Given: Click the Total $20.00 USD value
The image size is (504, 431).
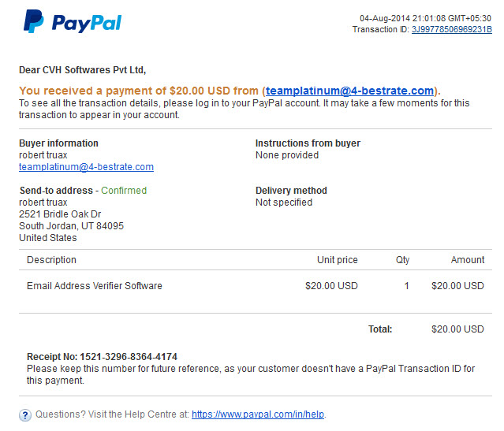Looking at the screenshot, I should [457, 329].
